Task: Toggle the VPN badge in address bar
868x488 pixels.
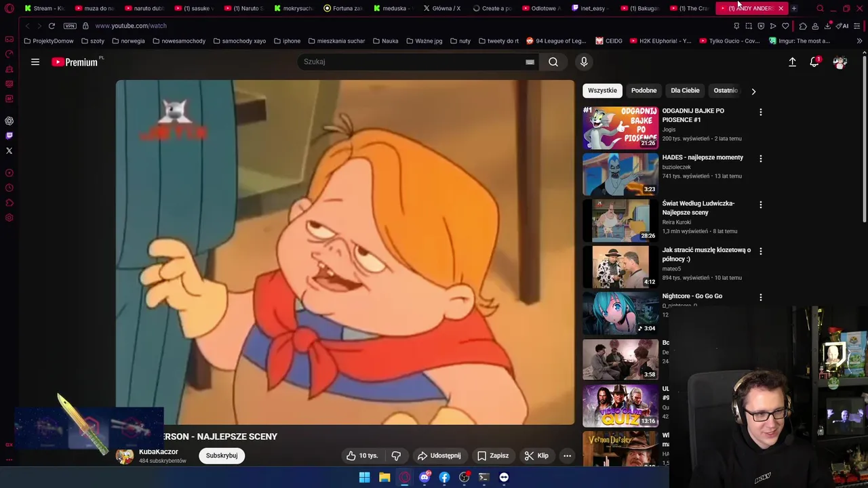Action: (70, 26)
